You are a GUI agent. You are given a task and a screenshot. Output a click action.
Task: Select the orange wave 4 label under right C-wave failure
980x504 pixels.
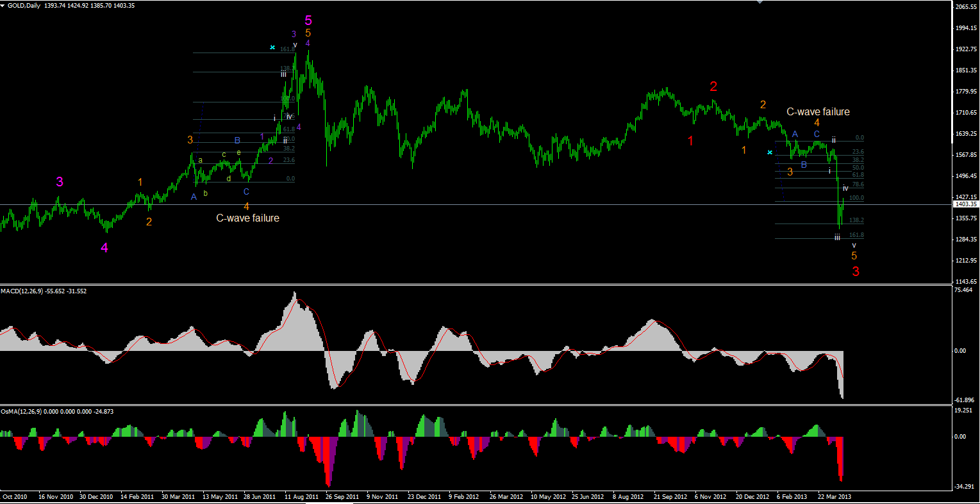click(x=817, y=123)
